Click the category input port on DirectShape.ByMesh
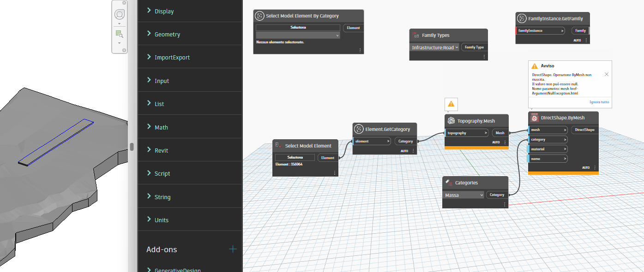Image resolution: width=644 pixels, height=272 pixels. pyautogui.click(x=548, y=139)
